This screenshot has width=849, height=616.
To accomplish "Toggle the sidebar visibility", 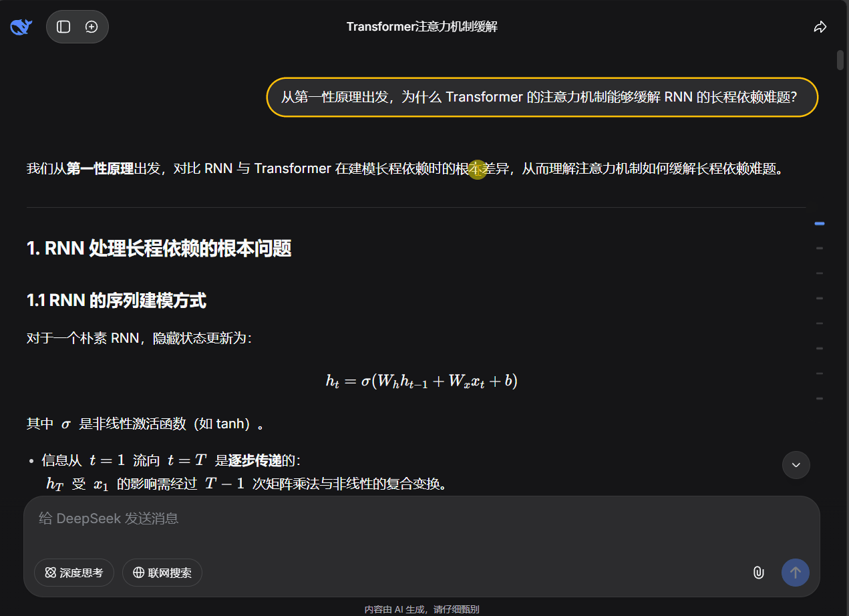I will coord(63,26).
